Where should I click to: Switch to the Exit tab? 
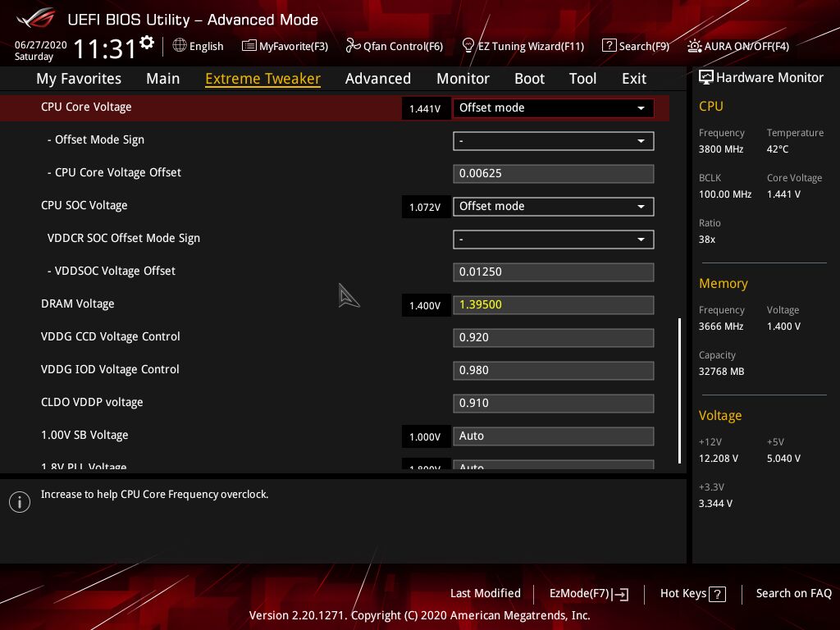[x=634, y=78]
